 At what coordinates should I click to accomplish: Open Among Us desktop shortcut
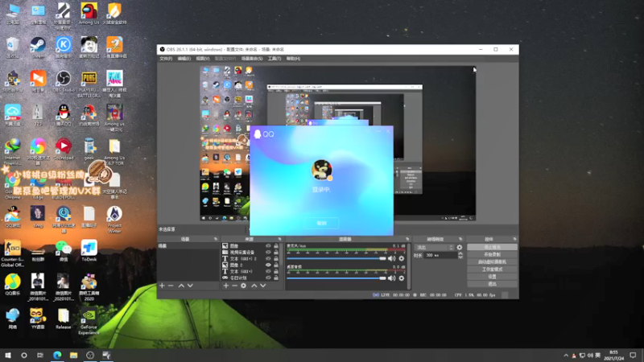click(x=89, y=14)
